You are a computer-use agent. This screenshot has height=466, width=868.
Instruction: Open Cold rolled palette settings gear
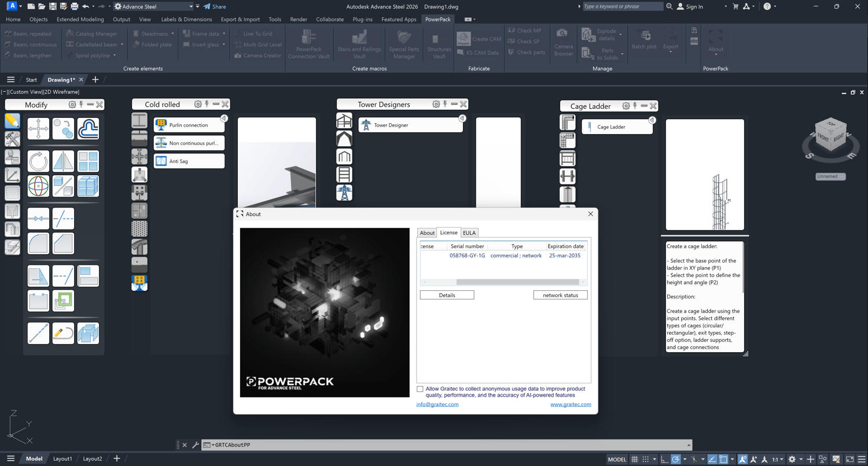click(198, 104)
